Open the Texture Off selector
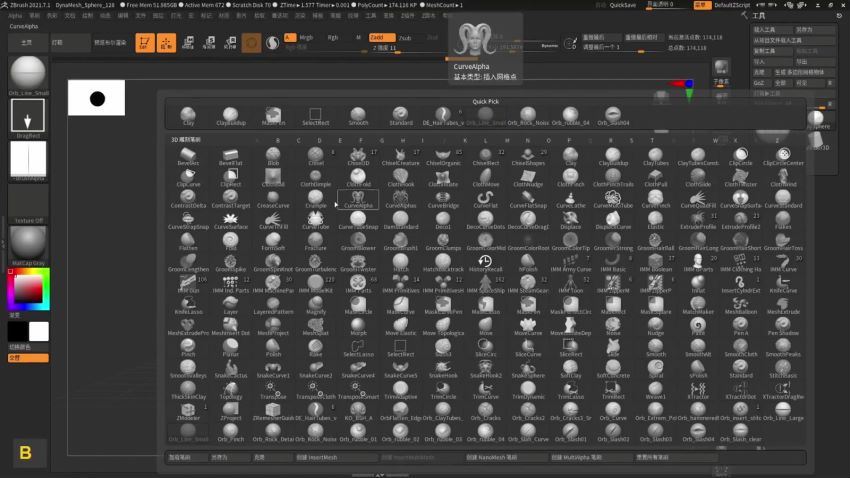 click(28, 204)
